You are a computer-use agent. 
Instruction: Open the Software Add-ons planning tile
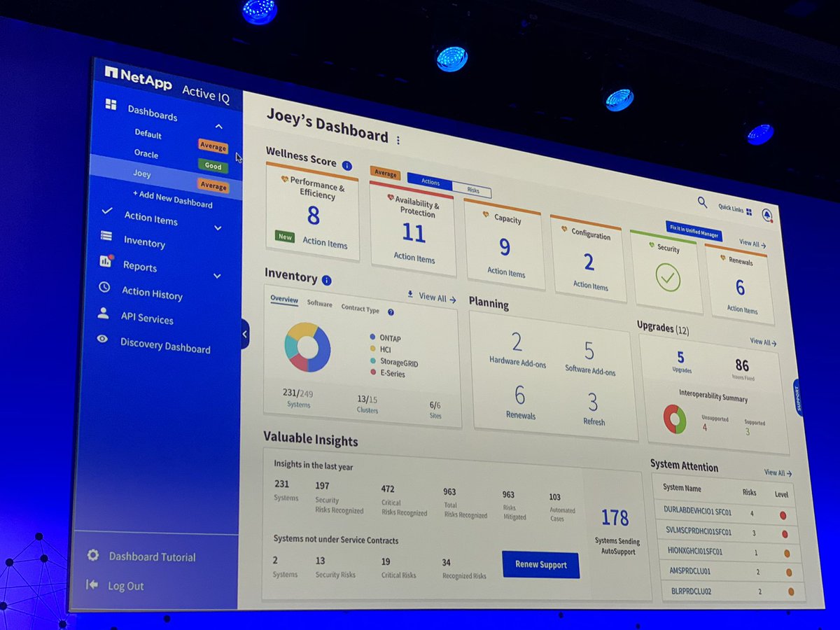click(x=589, y=360)
